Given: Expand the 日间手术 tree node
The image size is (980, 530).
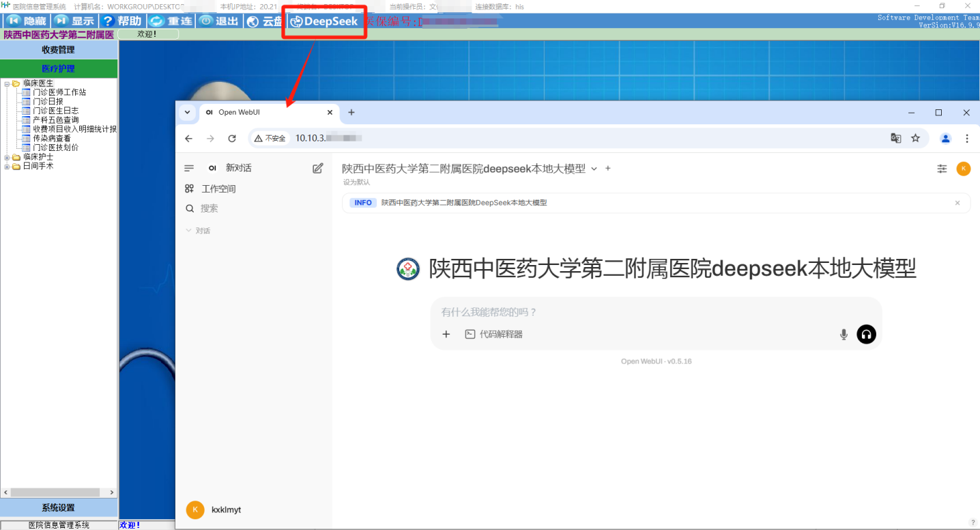Looking at the screenshot, I should point(7,166).
